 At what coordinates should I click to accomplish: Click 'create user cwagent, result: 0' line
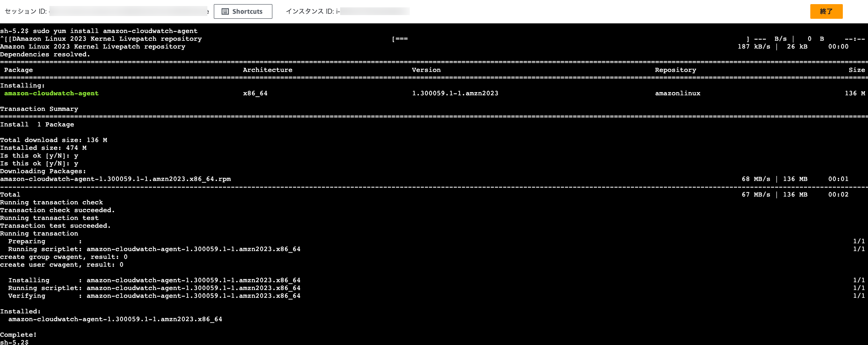point(62,265)
